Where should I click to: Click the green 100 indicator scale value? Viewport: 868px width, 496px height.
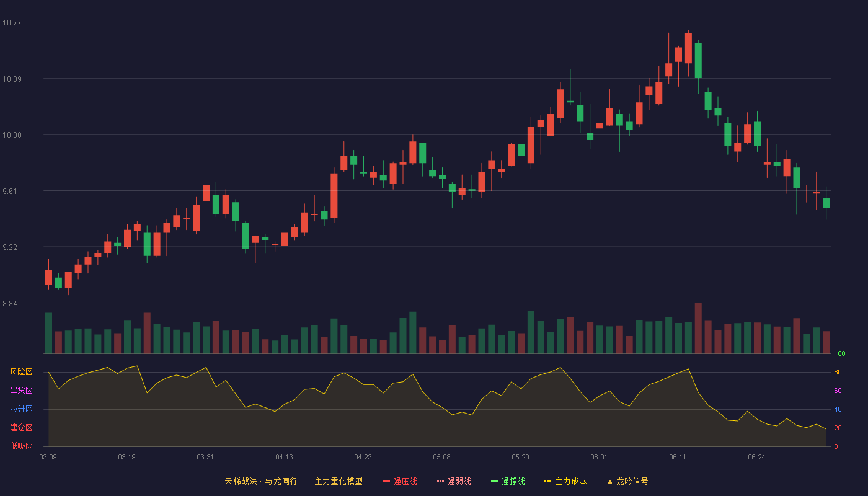point(839,353)
